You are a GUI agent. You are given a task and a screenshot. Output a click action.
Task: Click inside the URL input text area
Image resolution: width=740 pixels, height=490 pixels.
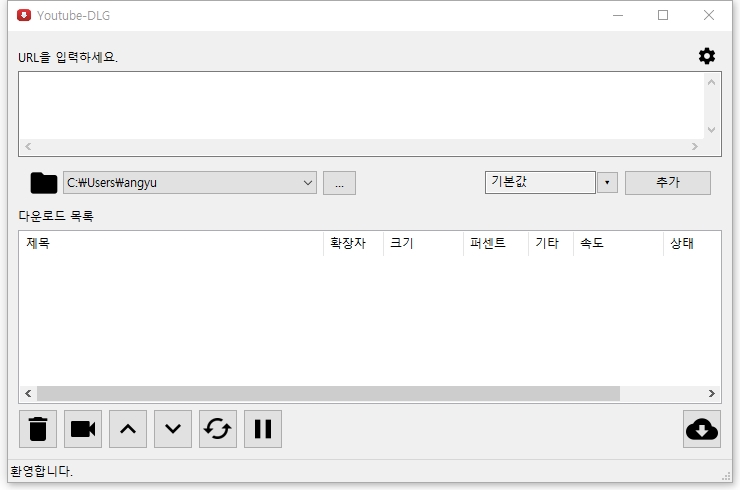click(362, 106)
